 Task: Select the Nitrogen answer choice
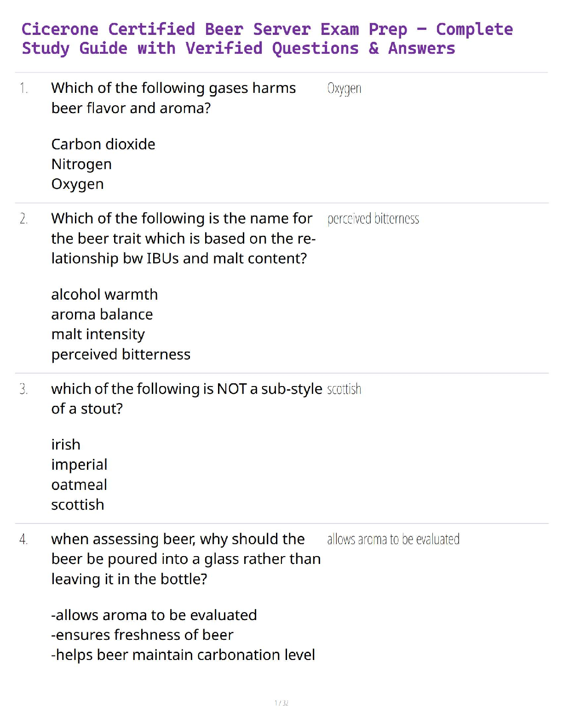click(81, 164)
